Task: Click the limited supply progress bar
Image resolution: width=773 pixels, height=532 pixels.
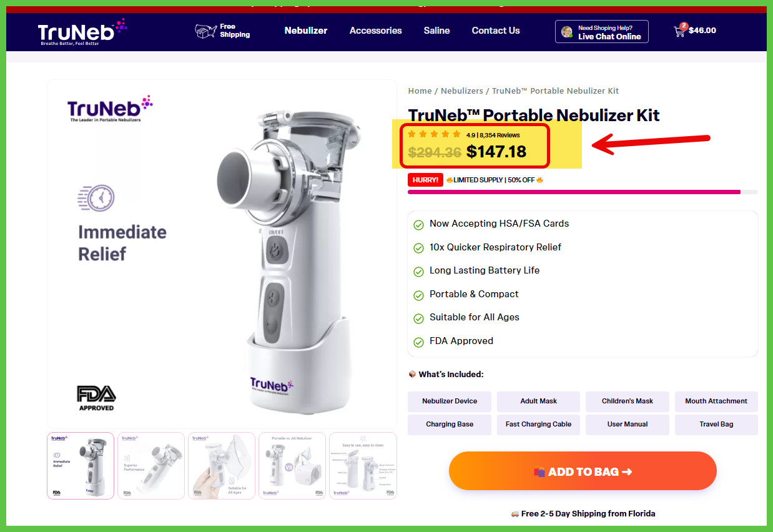Action: tap(583, 192)
